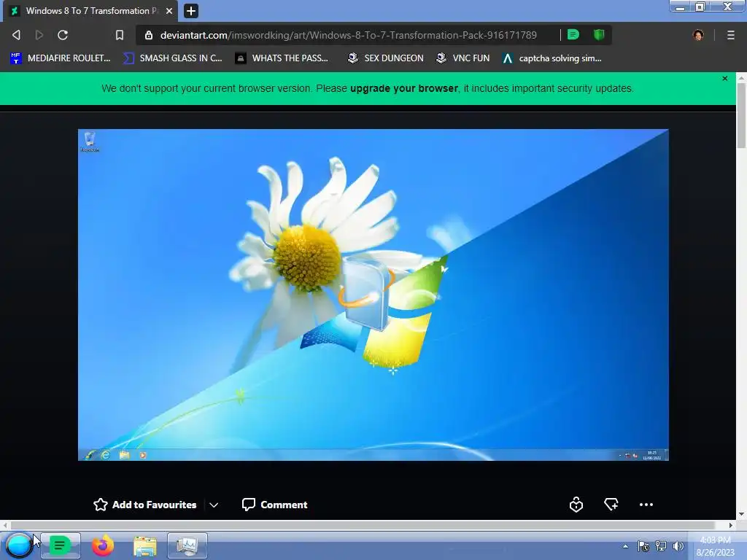This screenshot has width=747, height=560.
Task: Open SMASH GLASS IN C... bookmark
Action: [x=173, y=58]
